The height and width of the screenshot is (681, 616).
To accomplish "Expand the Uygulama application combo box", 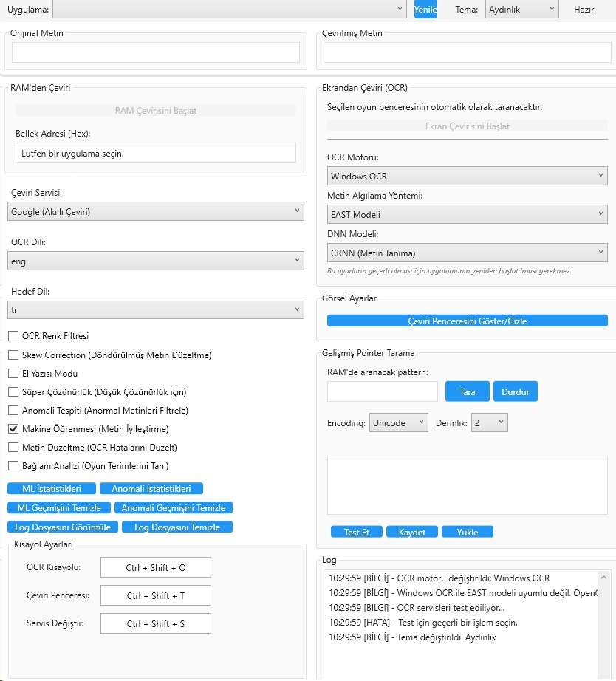I will [230, 10].
